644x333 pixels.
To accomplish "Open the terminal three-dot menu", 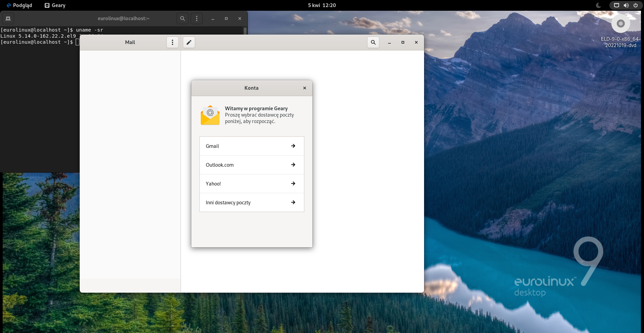I will pyautogui.click(x=196, y=18).
